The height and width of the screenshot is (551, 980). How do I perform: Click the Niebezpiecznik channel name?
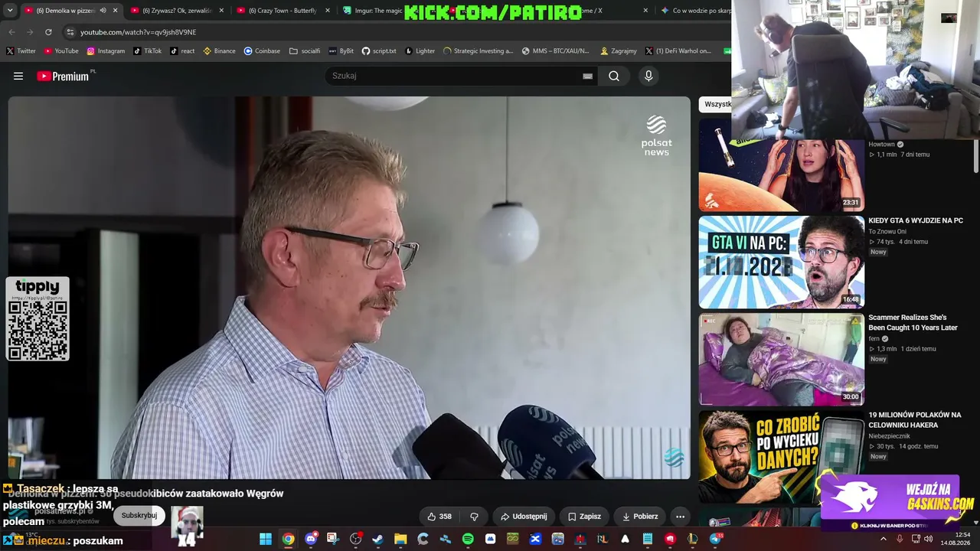click(890, 436)
